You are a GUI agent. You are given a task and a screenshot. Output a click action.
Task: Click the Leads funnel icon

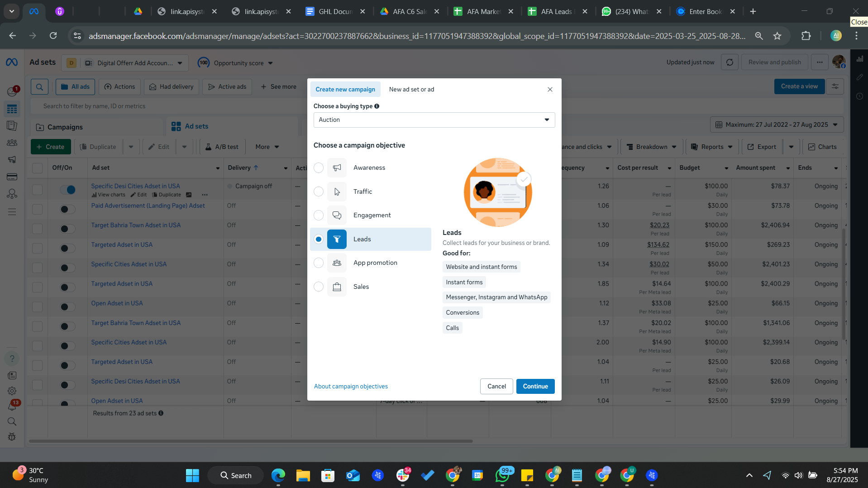337,239
